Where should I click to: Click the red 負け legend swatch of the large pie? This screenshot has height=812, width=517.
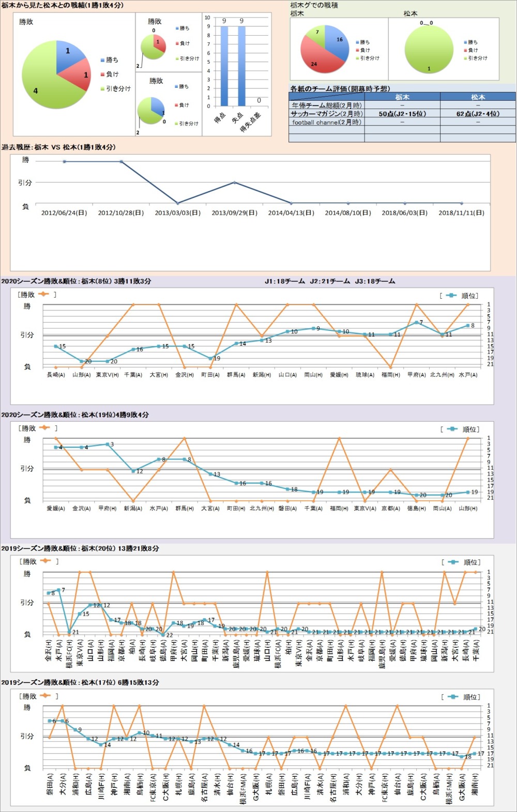102,74
